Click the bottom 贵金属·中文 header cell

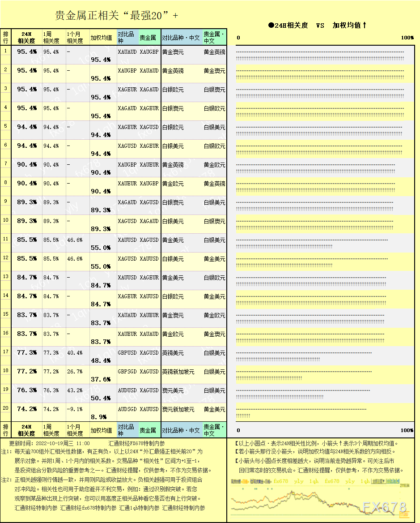[214, 430]
